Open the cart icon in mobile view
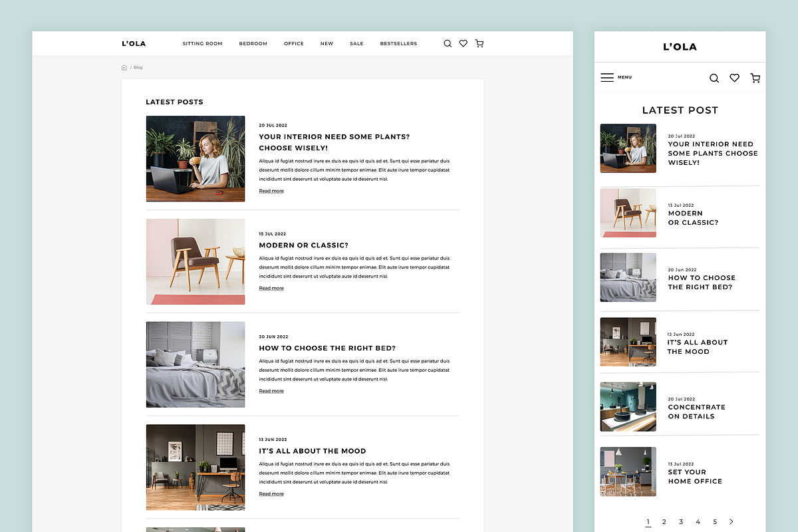This screenshot has height=532, width=798. coord(755,78)
